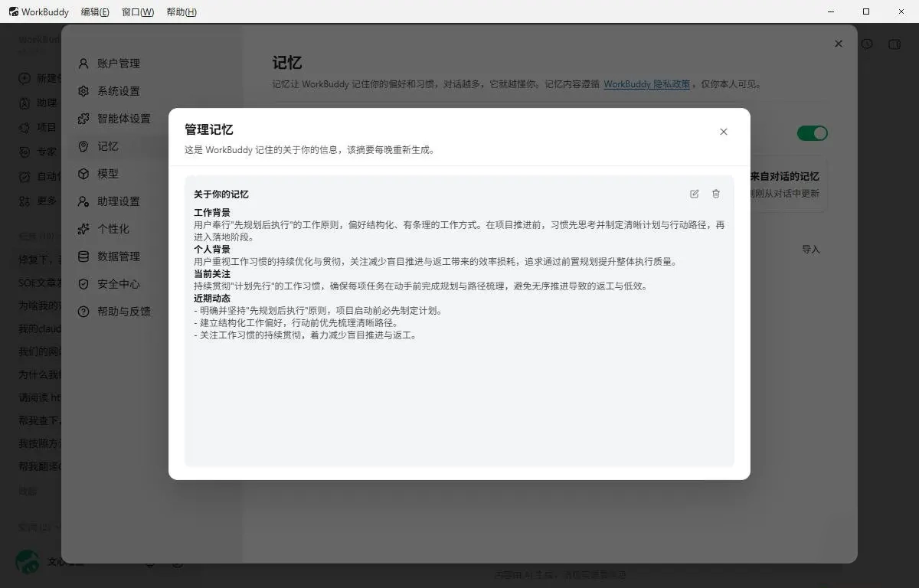The width and height of the screenshot is (919, 588).
Task: Click the 个人背景 heading text
Action: tap(212, 250)
